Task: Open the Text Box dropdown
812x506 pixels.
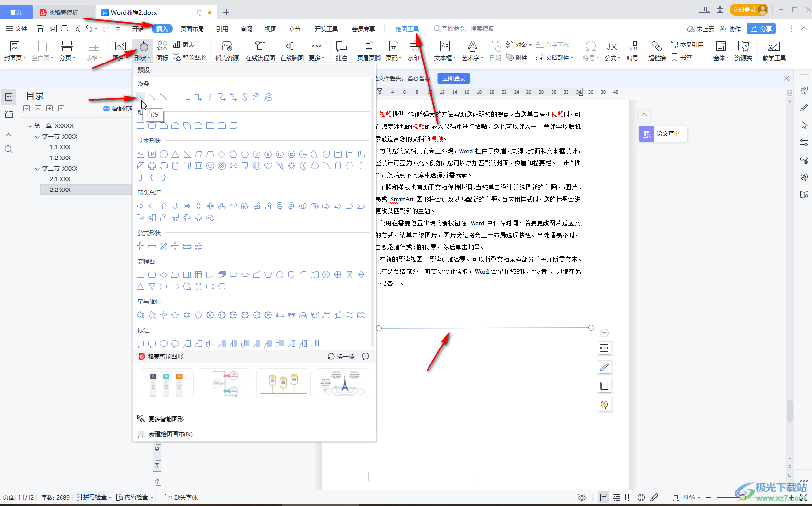Action: point(444,51)
